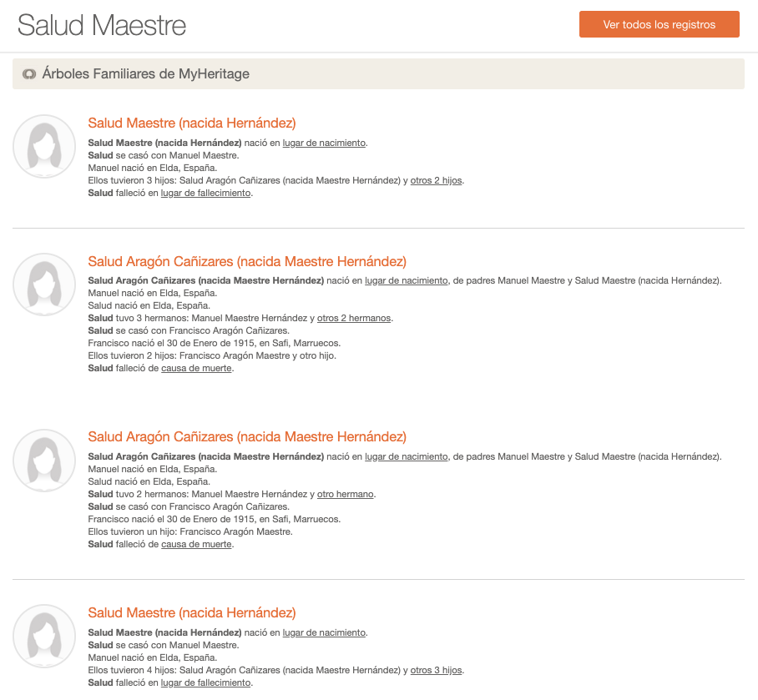Click the Árboles Familiares de MyHeritage section header
758x700 pixels.
(145, 74)
